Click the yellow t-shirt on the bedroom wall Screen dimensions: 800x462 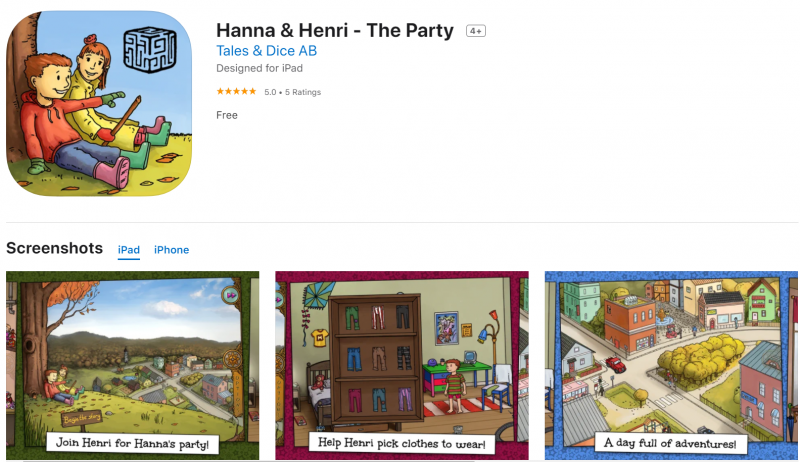click(x=319, y=337)
